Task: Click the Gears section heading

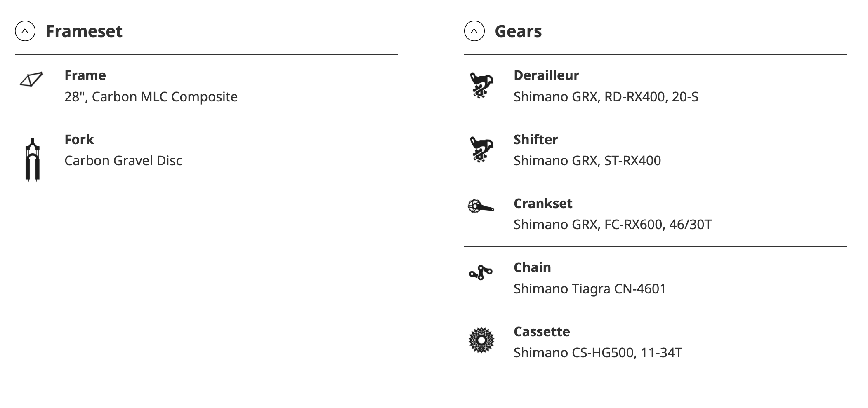Action: 518,31
